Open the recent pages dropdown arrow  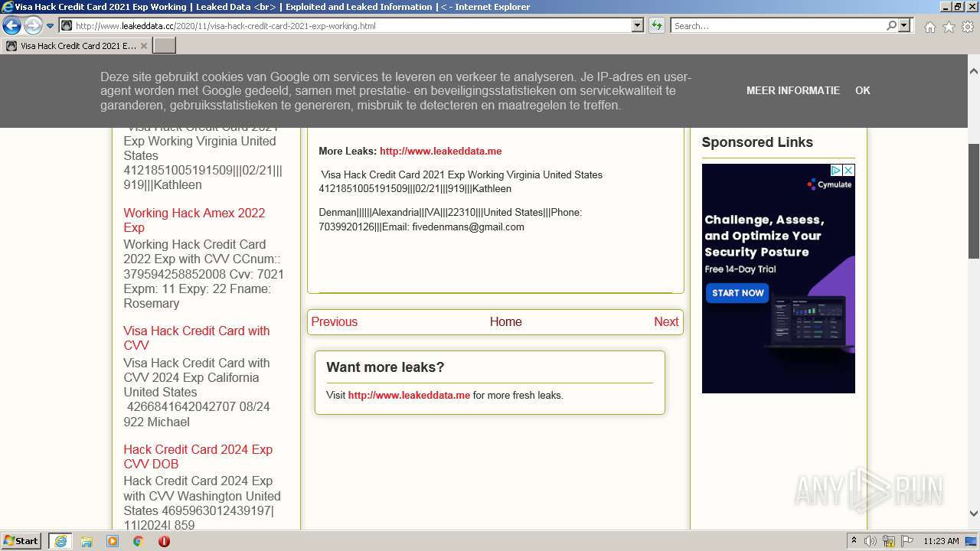click(x=51, y=26)
